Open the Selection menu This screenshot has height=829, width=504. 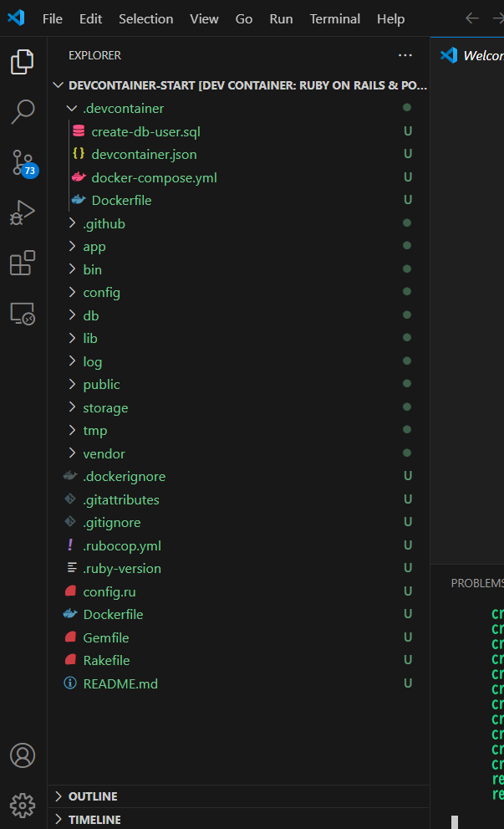click(x=145, y=18)
